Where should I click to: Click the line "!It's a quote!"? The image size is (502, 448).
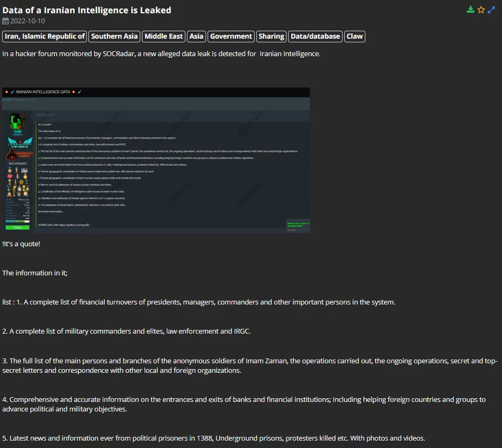(21, 244)
